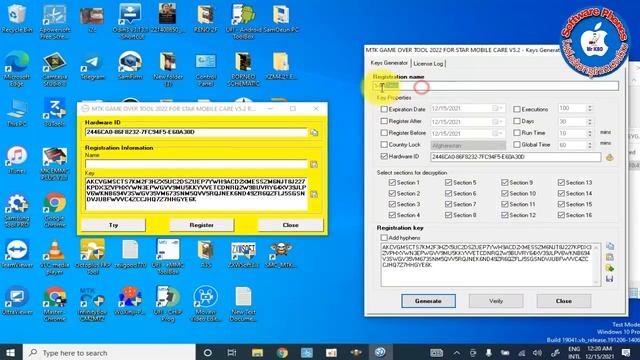The height and width of the screenshot is (360, 640).
Task: Enable the Global Time checkbox
Action: (x=517, y=144)
